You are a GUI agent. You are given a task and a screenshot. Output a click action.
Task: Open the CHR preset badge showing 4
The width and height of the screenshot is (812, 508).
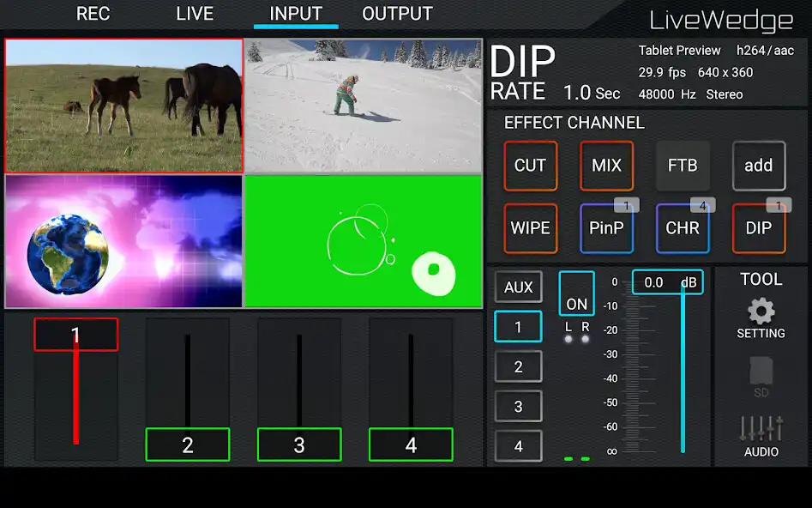tap(701, 205)
